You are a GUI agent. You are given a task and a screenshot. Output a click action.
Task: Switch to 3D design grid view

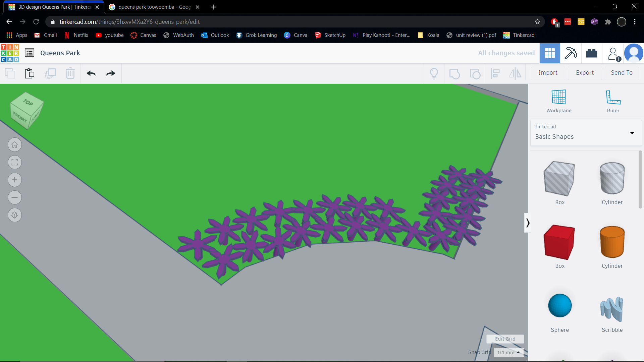point(550,53)
